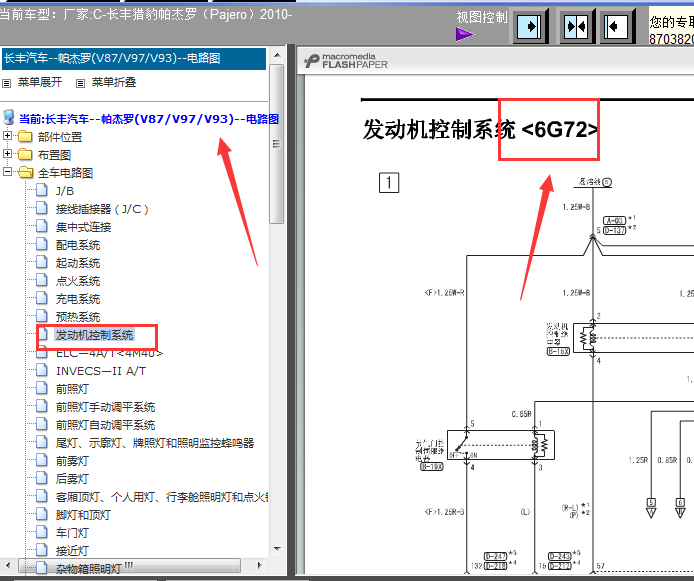The width and height of the screenshot is (694, 581).
Task: Expand all menus with 菜单展开
Action: point(40,82)
